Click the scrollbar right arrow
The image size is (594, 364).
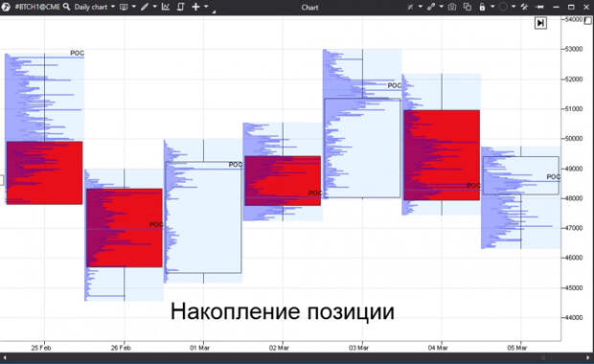(588, 357)
